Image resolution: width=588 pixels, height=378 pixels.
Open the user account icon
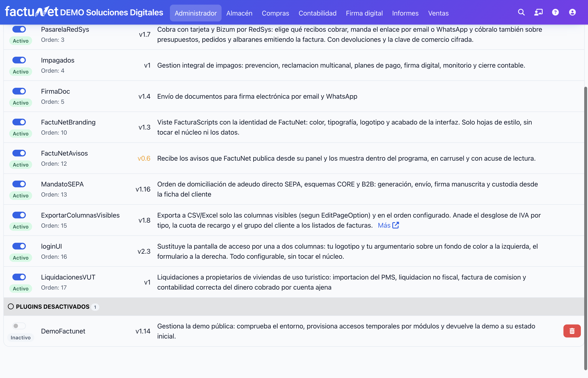tap(572, 12)
